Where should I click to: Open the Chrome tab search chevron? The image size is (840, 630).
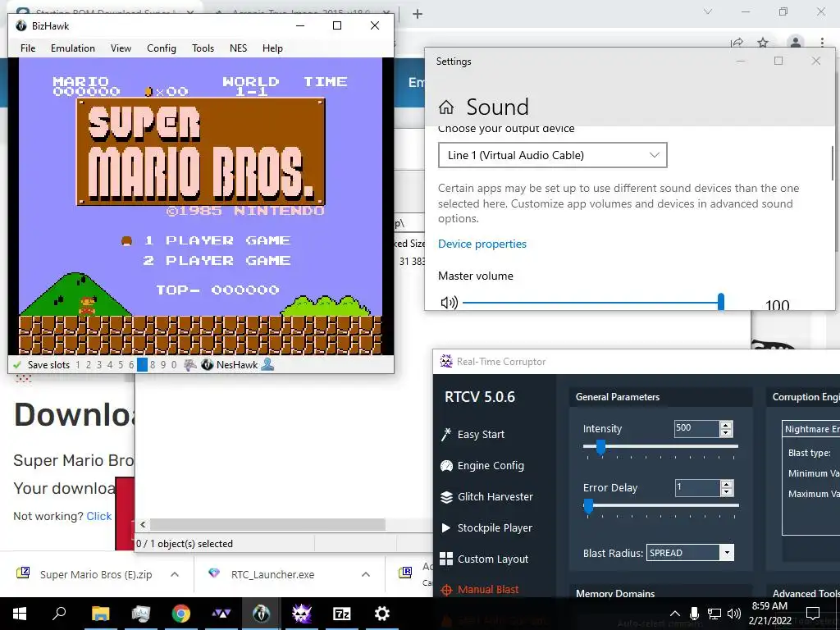(708, 11)
